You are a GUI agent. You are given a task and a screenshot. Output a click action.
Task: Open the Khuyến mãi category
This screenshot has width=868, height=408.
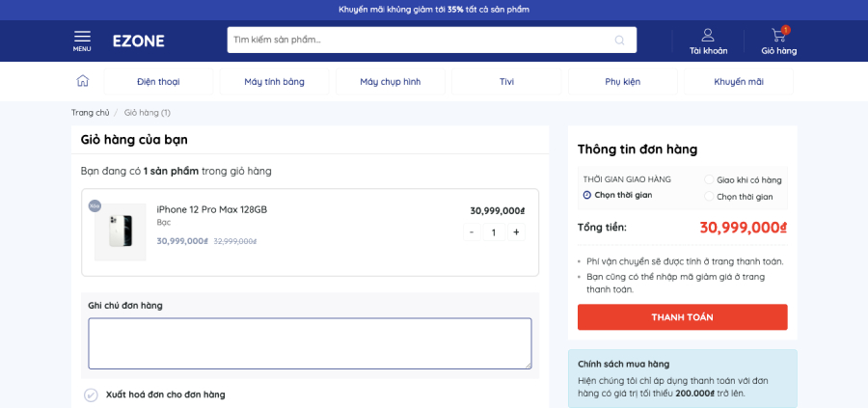(x=739, y=81)
